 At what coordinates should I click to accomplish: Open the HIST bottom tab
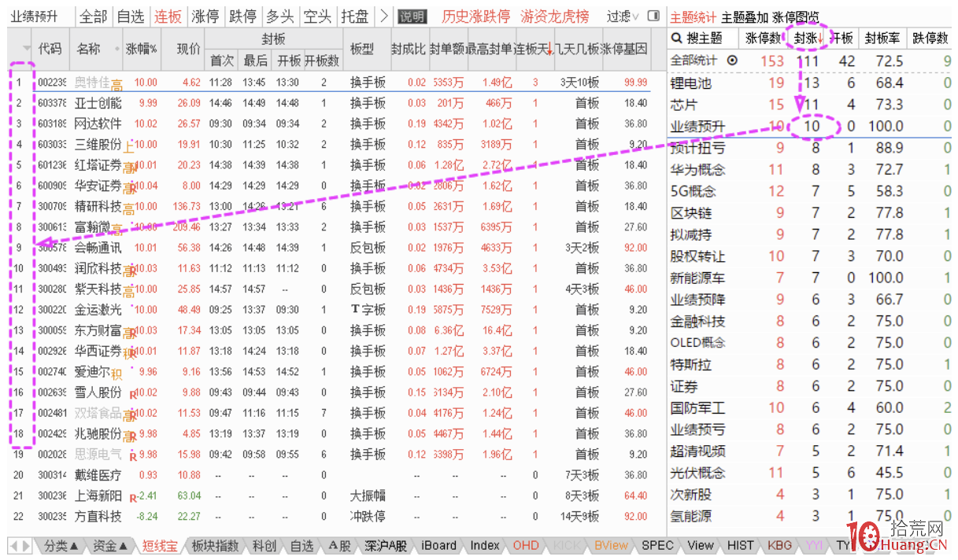click(740, 546)
